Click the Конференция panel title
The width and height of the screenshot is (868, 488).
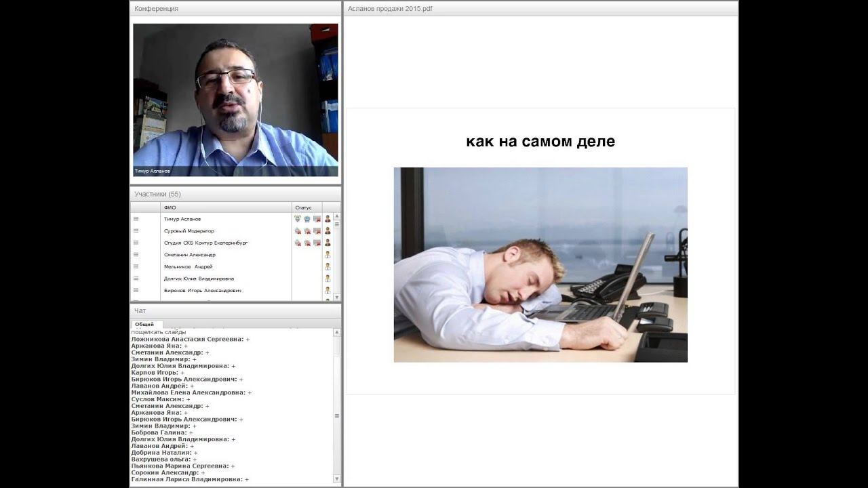[x=157, y=9]
